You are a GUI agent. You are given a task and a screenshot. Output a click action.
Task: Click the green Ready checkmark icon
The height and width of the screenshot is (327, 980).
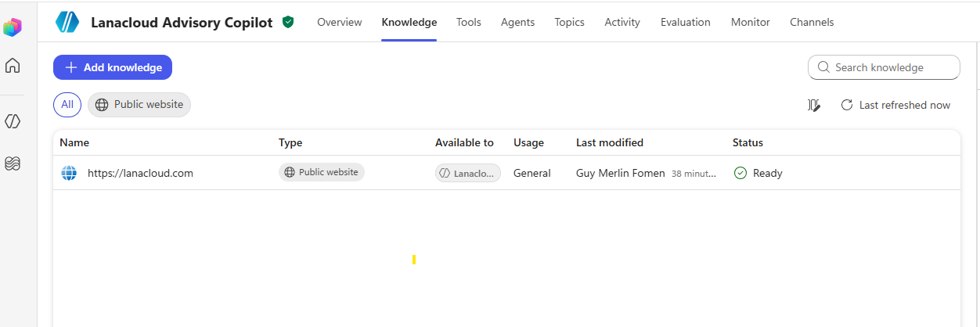[x=740, y=173]
